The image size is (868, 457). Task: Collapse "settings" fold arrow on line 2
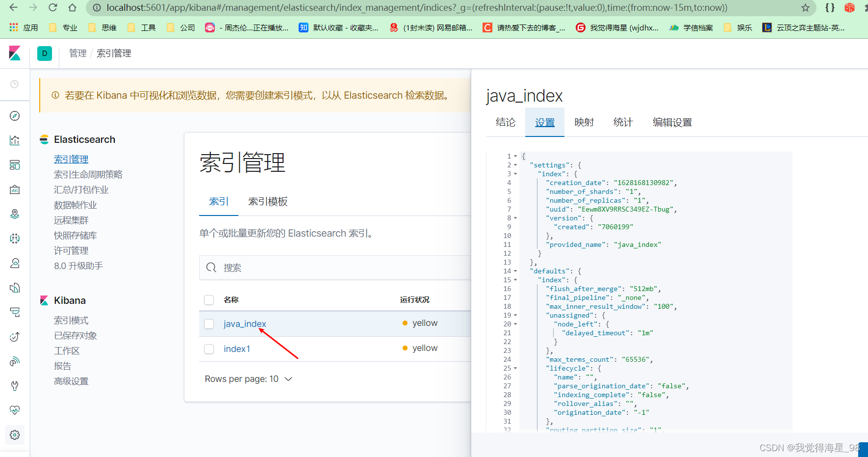[x=515, y=165]
